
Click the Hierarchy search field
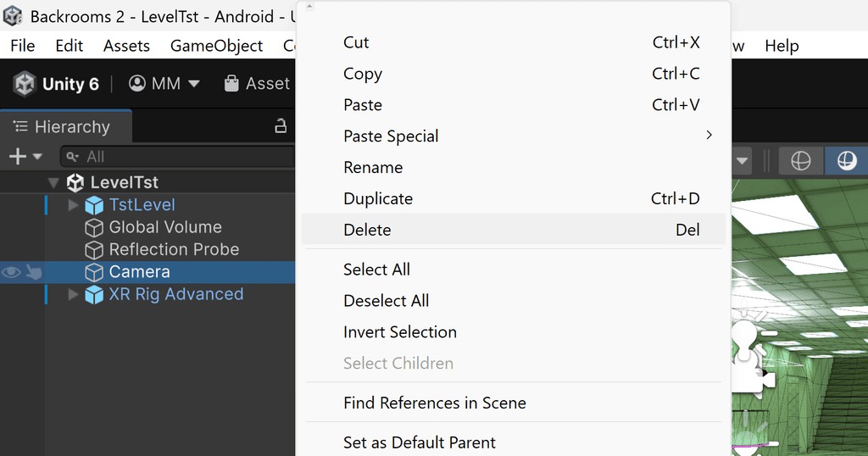[177, 157]
